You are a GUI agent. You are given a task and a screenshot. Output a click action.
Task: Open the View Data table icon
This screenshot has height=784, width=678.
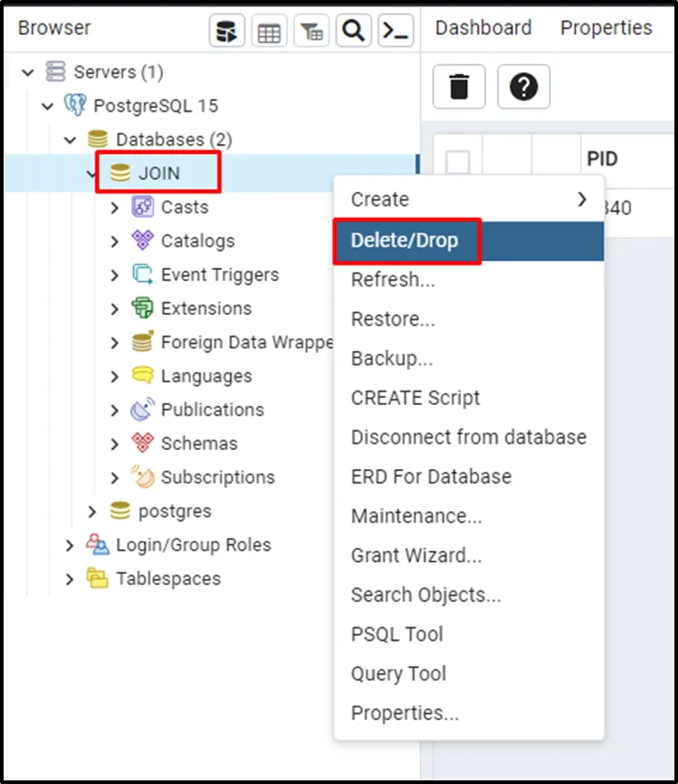click(269, 32)
